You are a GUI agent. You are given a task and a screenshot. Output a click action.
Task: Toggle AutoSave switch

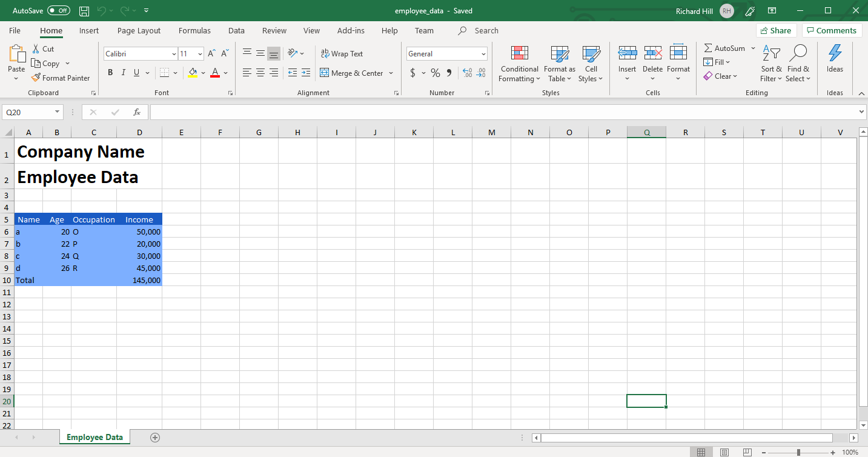pos(59,11)
